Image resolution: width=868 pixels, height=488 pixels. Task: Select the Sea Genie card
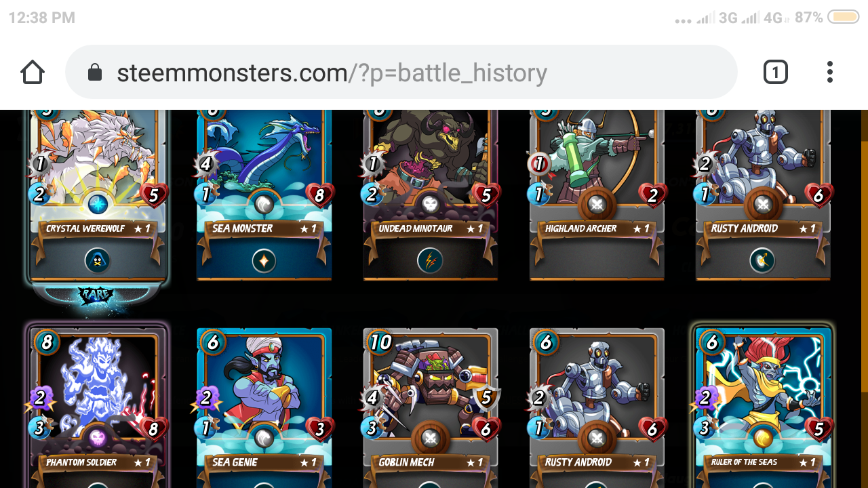coord(264,408)
